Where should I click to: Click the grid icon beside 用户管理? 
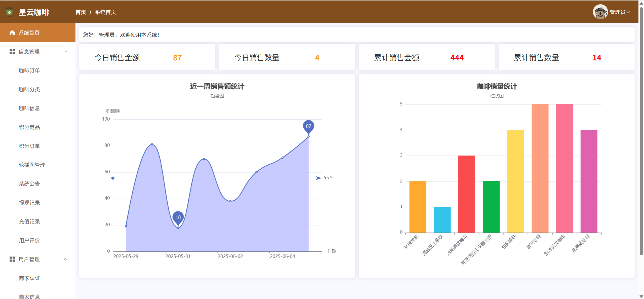12,259
